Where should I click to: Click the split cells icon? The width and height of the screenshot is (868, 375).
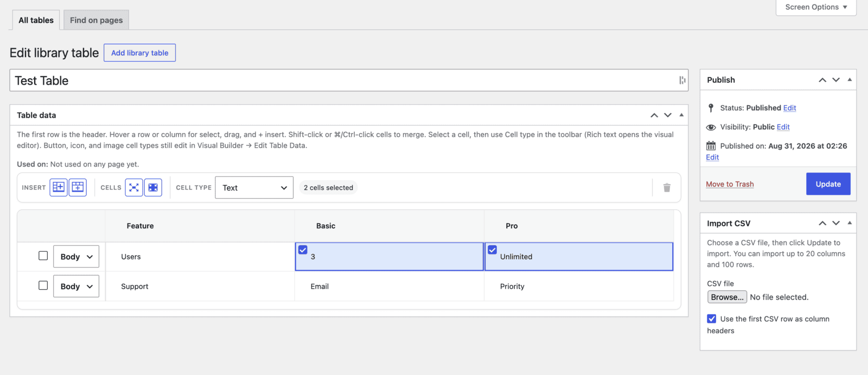point(153,187)
